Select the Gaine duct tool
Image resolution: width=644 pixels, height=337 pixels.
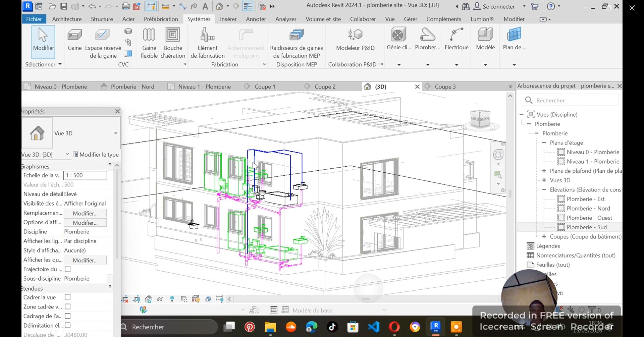point(74,40)
